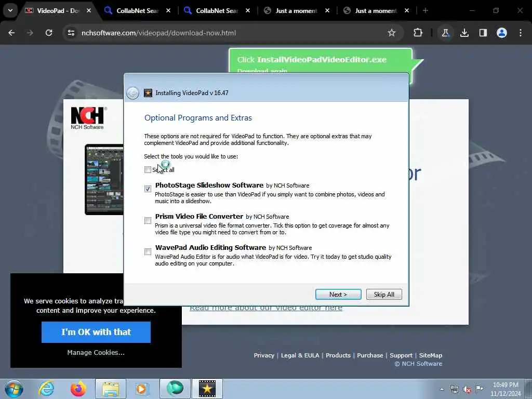Switch to second Just a moment tab
The width and height of the screenshot is (532, 399).
click(x=376, y=10)
